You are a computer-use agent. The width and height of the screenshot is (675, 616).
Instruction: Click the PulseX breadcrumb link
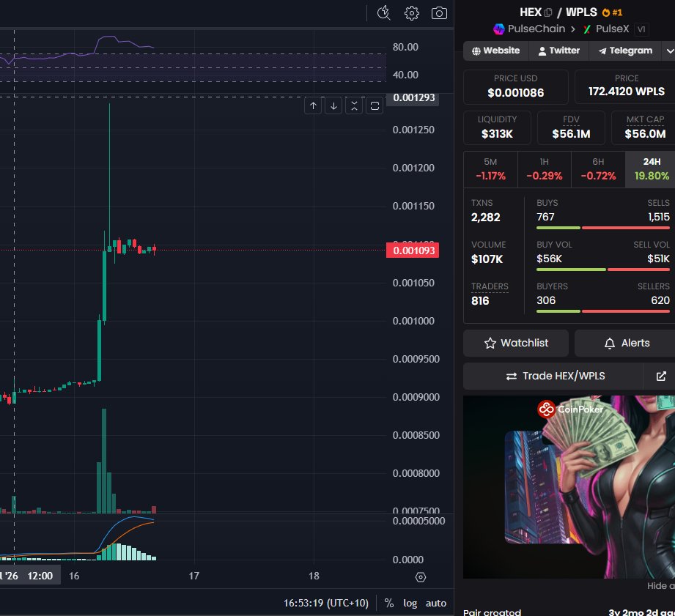[x=612, y=29]
